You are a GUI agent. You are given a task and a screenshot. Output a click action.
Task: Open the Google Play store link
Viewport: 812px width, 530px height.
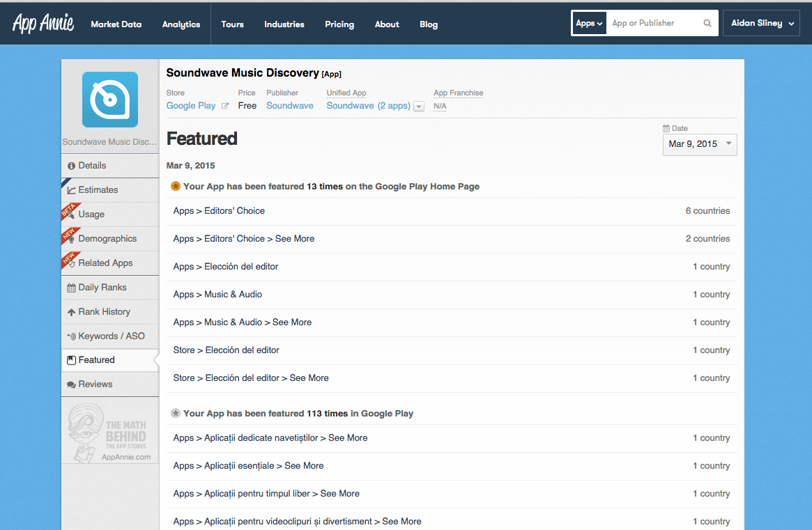190,106
